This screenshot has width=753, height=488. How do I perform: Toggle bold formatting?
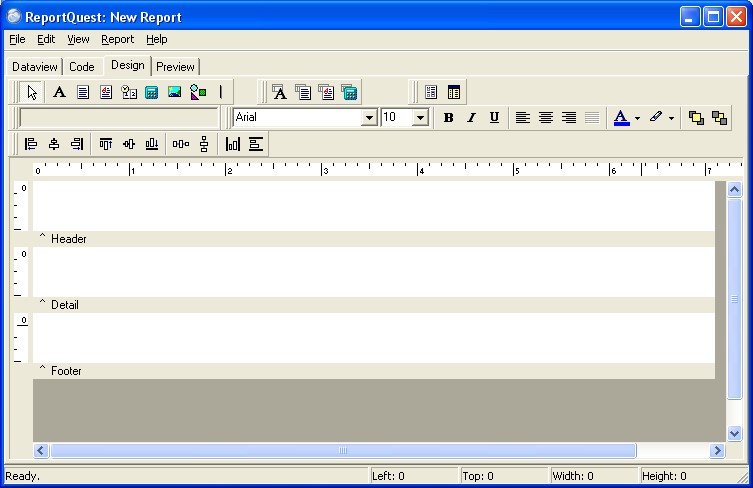pyautogui.click(x=449, y=118)
